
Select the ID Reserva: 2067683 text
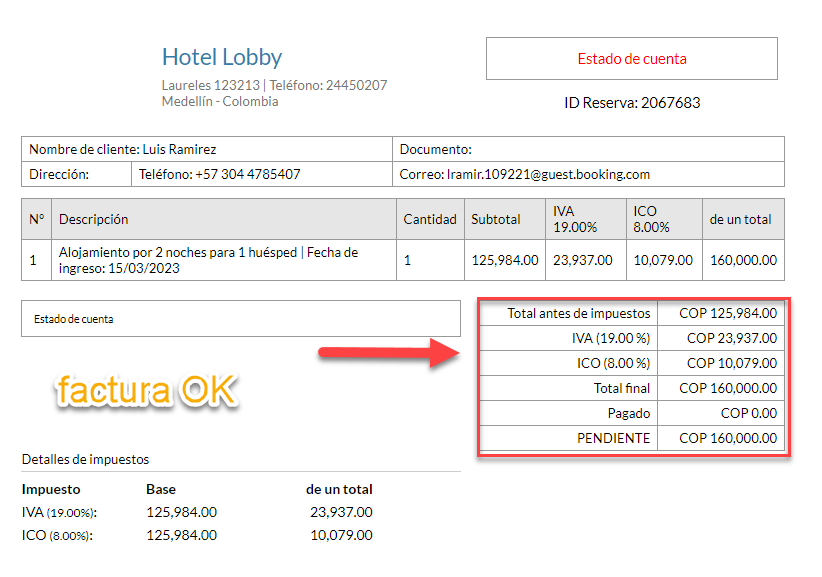pyautogui.click(x=632, y=103)
